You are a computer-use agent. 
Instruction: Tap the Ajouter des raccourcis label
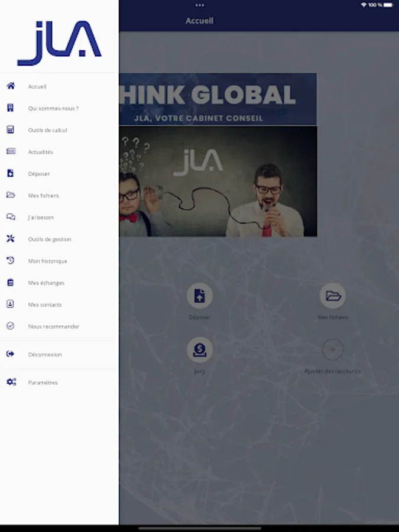tap(332, 371)
